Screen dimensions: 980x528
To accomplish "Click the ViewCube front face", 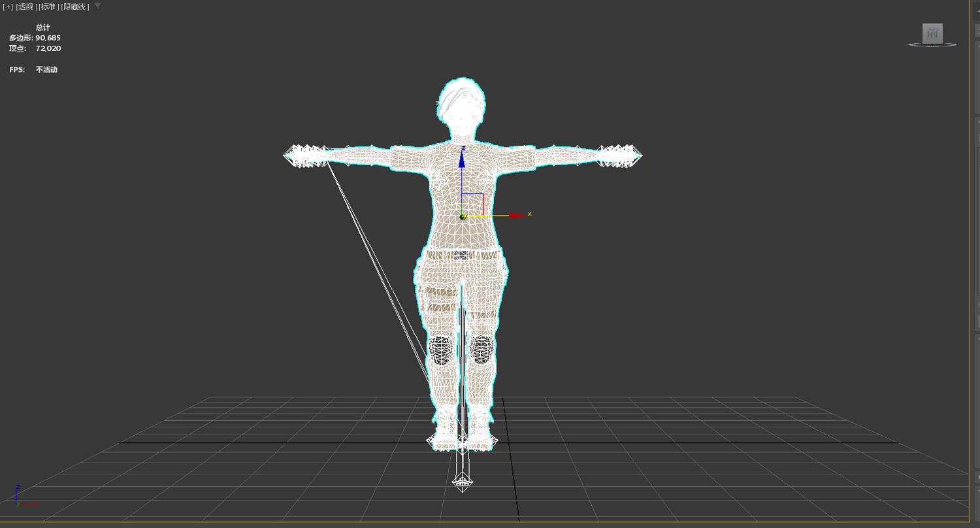I will [x=932, y=33].
